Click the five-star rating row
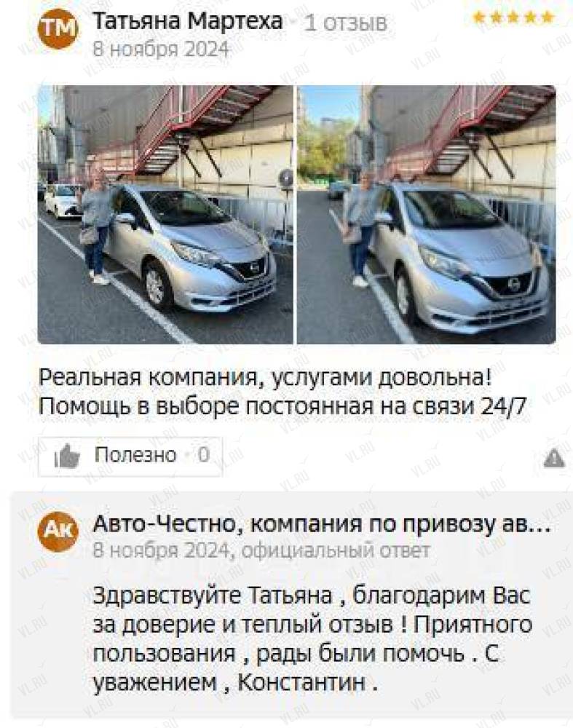The image size is (573, 728). tap(513, 17)
